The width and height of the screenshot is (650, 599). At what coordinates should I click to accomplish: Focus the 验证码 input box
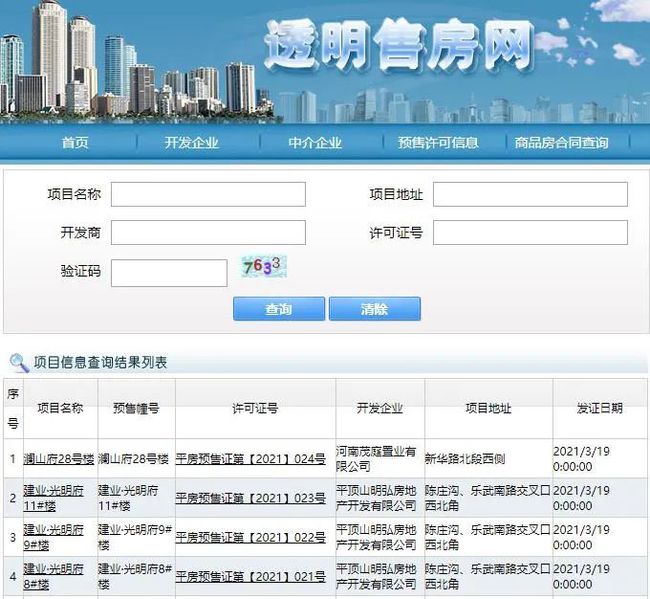[x=169, y=273]
